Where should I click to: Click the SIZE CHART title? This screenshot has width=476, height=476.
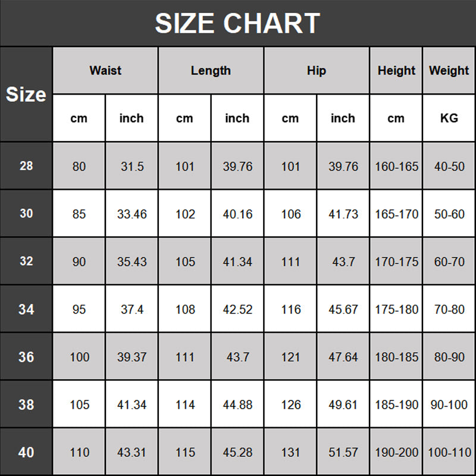click(x=237, y=24)
